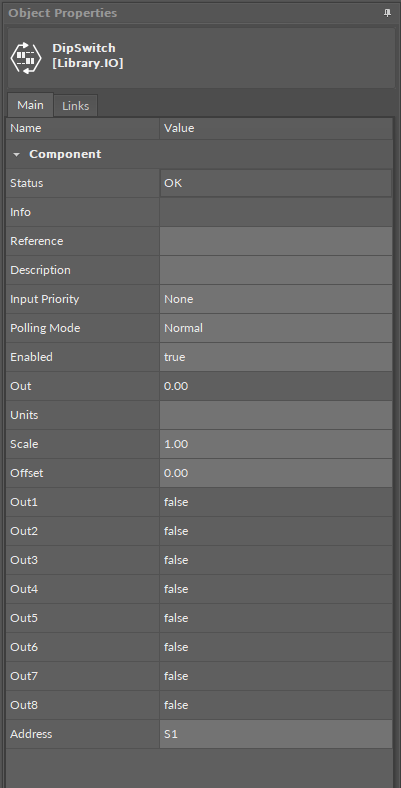
Task: Open the Polling Mode Normal dropdown
Action: pyautogui.click(x=275, y=328)
